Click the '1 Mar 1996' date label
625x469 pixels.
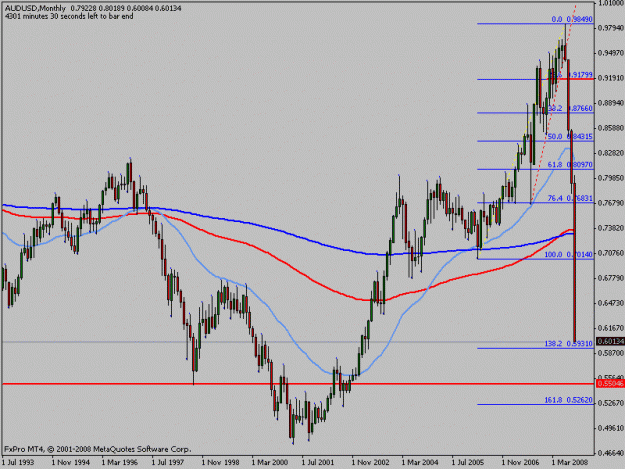[120, 463]
